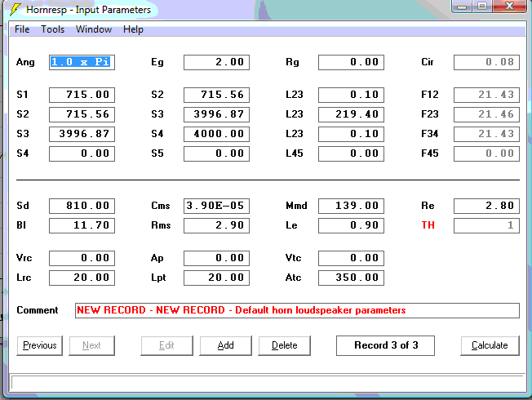The image size is (532, 400).
Task: Click the F45 field
Action: [486, 153]
